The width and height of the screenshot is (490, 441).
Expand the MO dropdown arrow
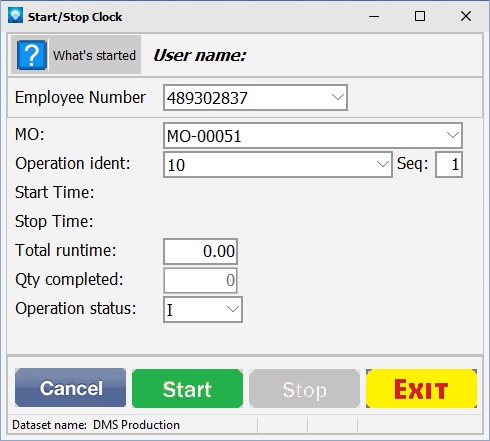click(x=452, y=135)
